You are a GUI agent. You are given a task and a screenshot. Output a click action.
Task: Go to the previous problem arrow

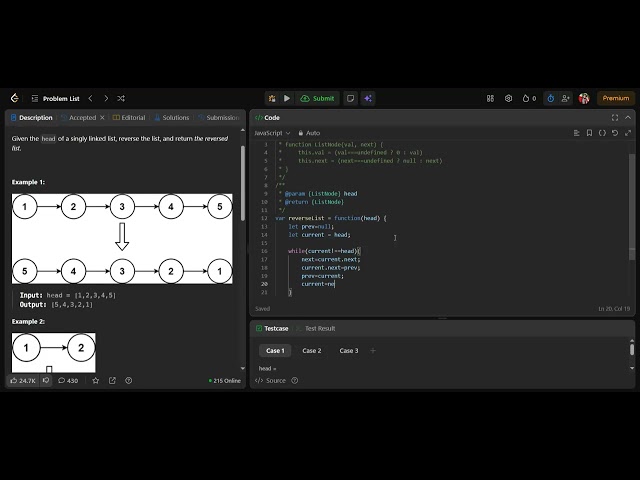coord(90,98)
